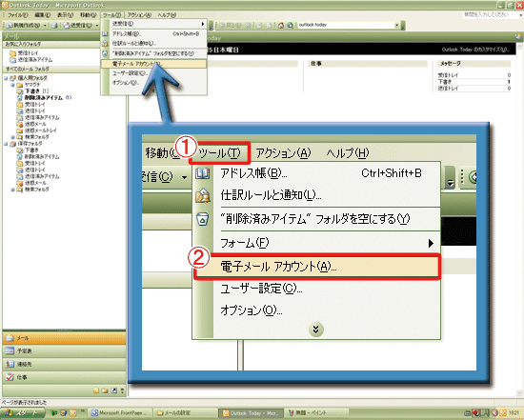Open the Outlook Today のカスタマイズ link

coord(474,50)
